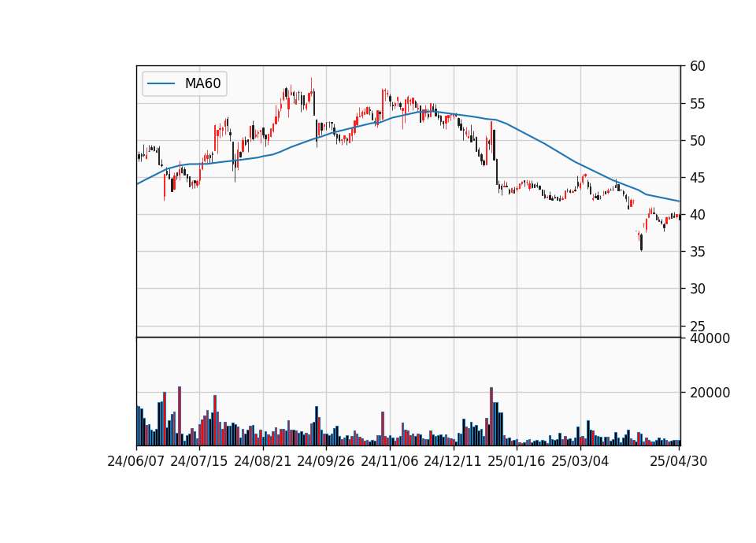756x543 pixels.
Task: Click the 25/03/04 date label
Action: tap(580, 461)
